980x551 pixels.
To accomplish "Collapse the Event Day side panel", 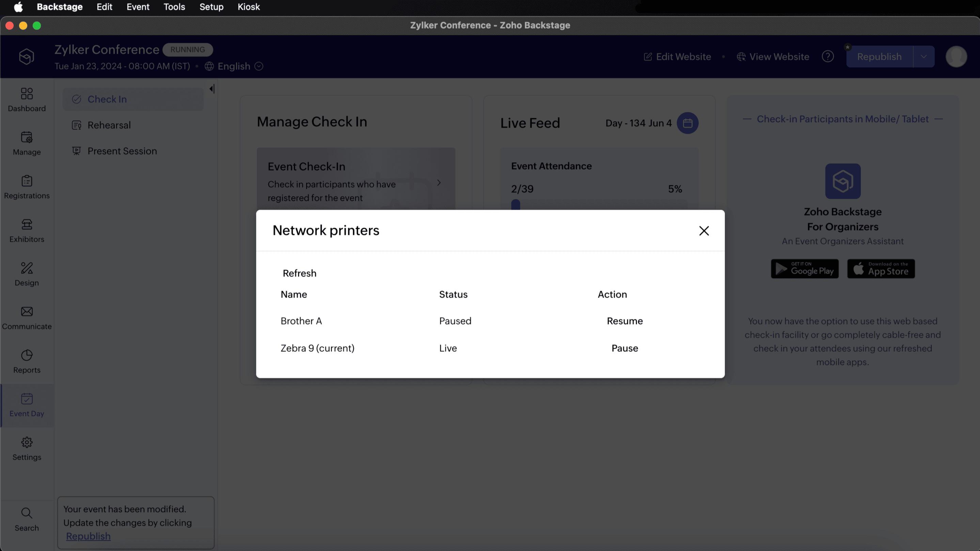I will 212,89.
